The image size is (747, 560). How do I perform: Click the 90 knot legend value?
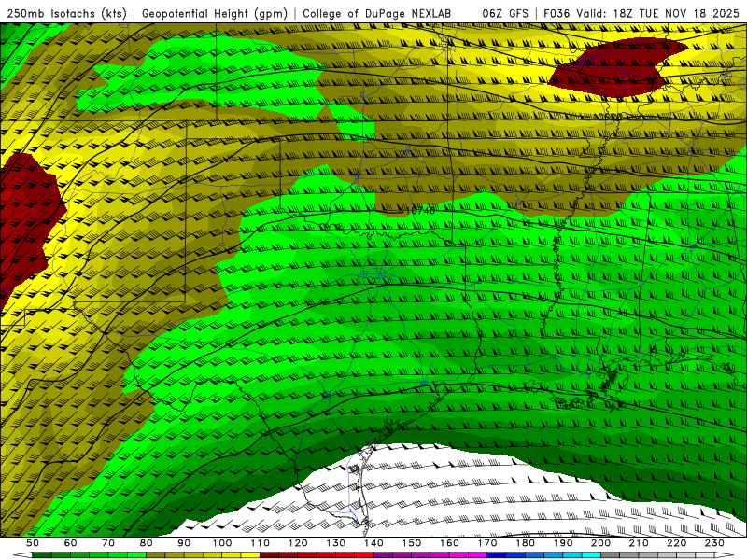pyautogui.click(x=184, y=543)
